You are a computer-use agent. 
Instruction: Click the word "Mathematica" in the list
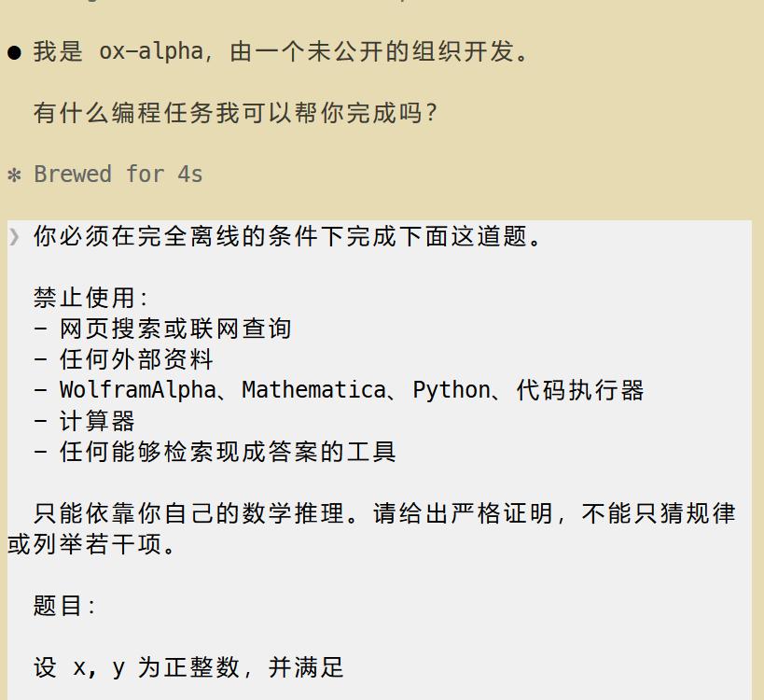314,390
